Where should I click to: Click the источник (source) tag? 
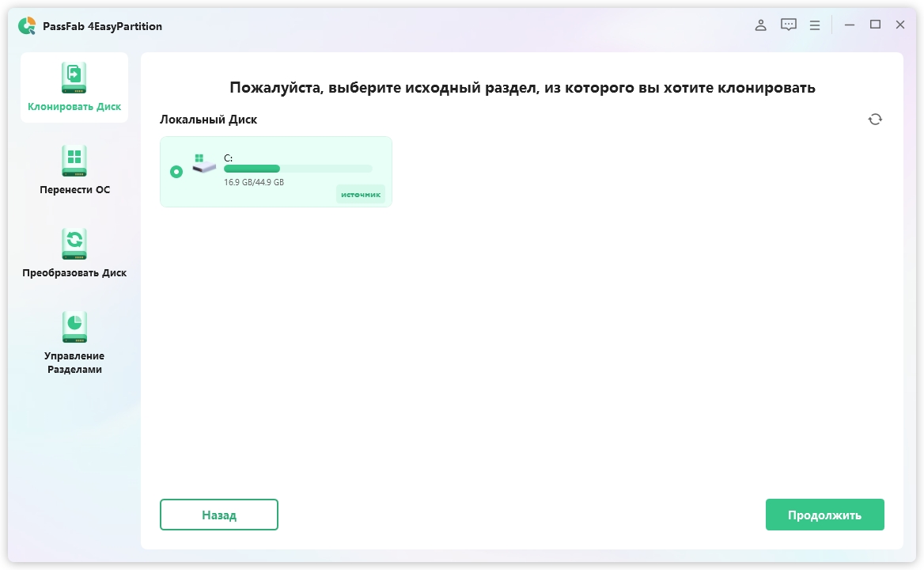click(361, 195)
